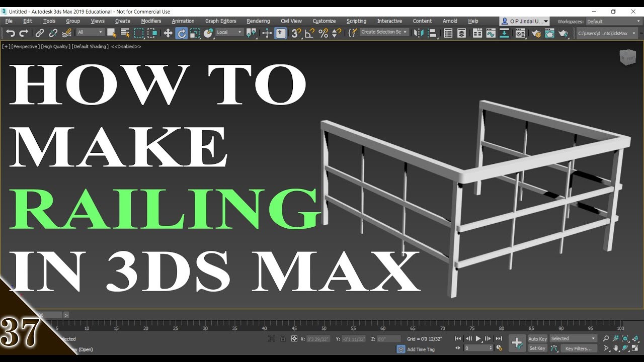Open the Render Setup teapot icon
The height and width of the screenshot is (362, 644).
tap(536, 33)
